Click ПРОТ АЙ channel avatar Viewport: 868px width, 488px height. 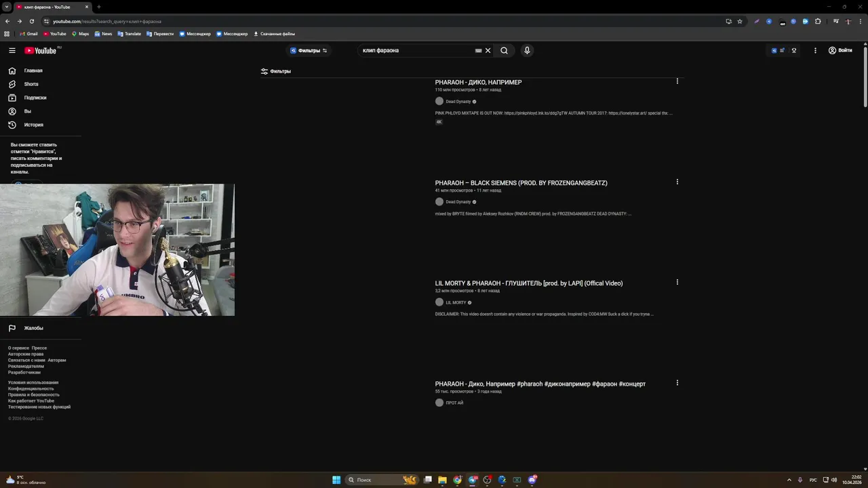[439, 403]
